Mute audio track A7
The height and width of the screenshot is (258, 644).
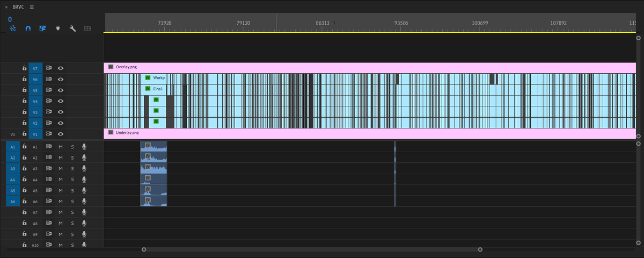point(61,212)
